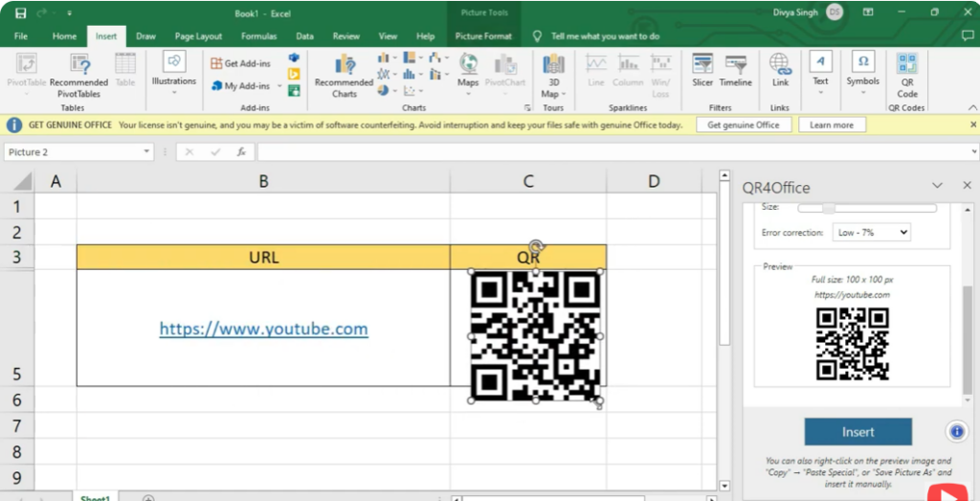
Task: Open the Error correction dropdown
Action: [x=871, y=233]
